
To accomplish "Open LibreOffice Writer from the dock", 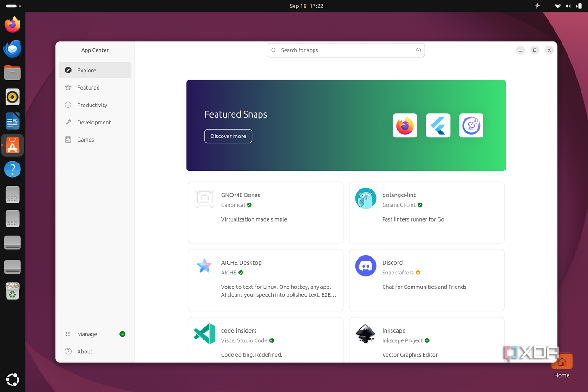I will [x=13, y=121].
